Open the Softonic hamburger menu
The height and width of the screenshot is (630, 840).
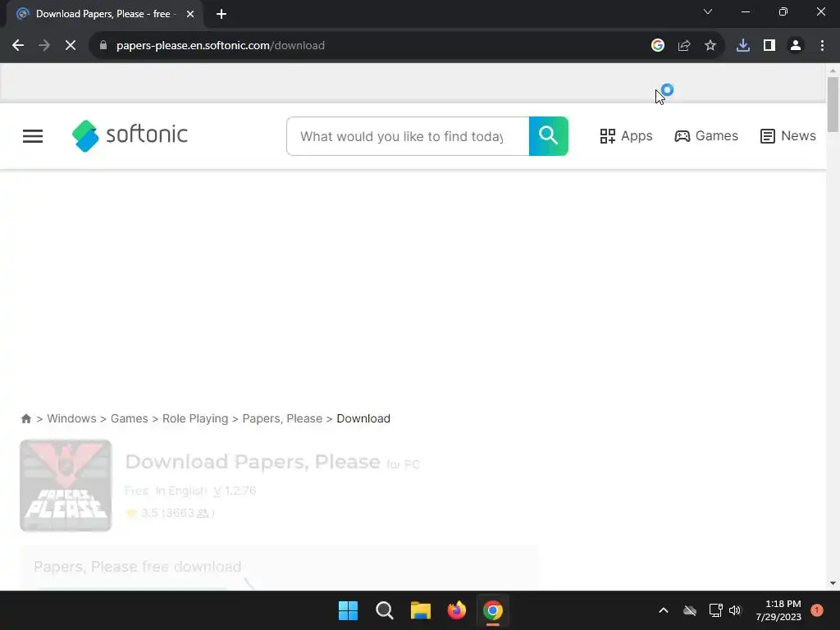click(33, 136)
